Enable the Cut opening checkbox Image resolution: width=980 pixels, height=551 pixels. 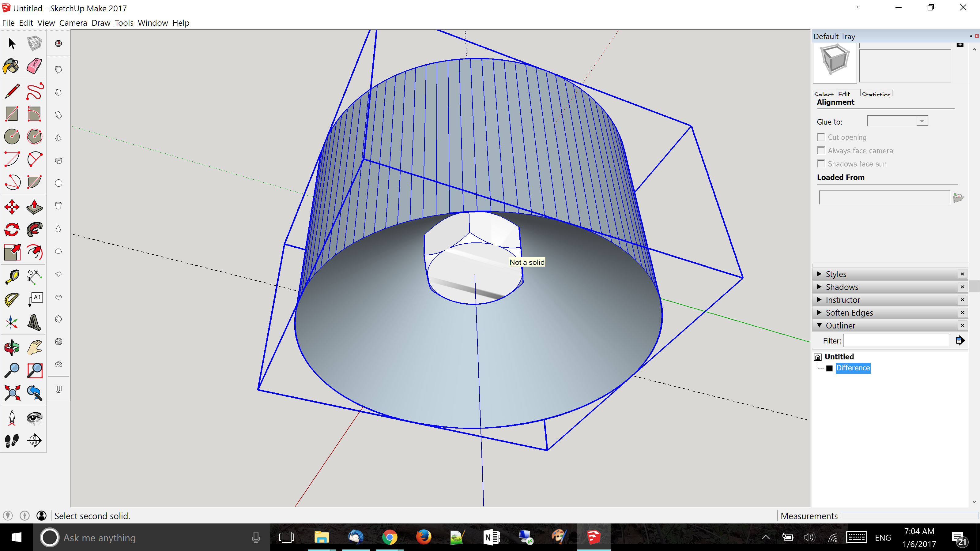pos(821,137)
